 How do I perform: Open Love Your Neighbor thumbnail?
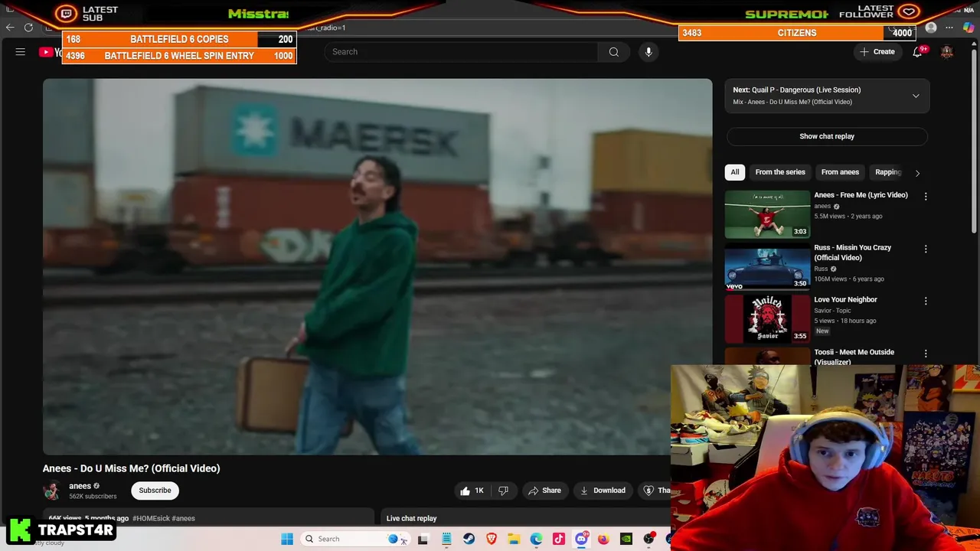[x=767, y=318]
